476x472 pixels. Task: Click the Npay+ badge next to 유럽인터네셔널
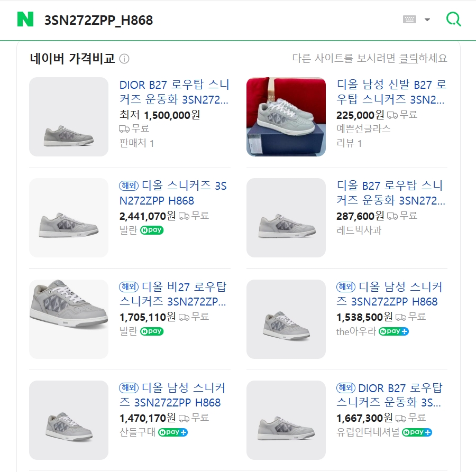(417, 432)
